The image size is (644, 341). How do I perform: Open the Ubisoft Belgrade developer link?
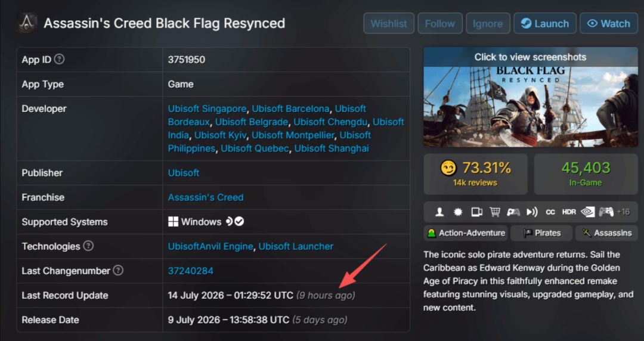(252, 122)
